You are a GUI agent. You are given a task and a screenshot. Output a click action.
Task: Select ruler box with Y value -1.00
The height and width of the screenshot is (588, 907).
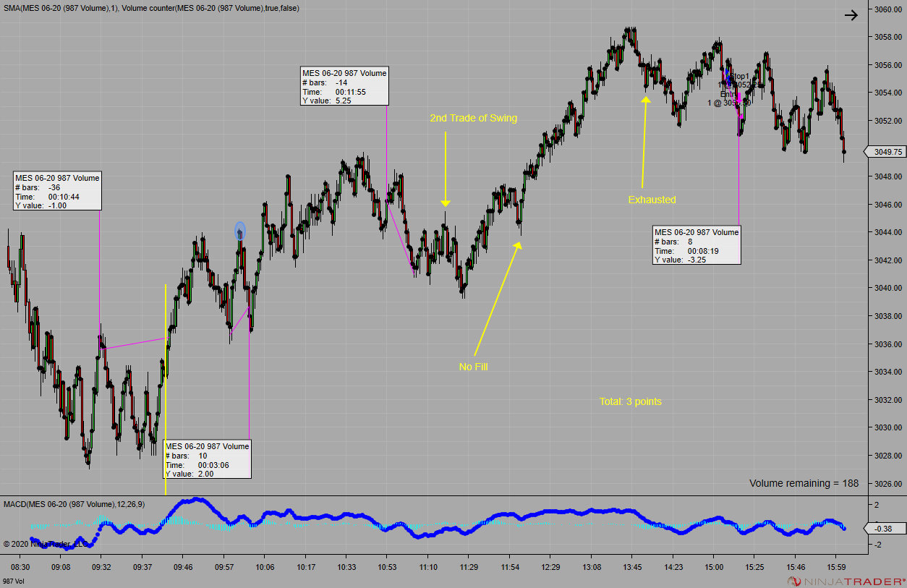57,191
